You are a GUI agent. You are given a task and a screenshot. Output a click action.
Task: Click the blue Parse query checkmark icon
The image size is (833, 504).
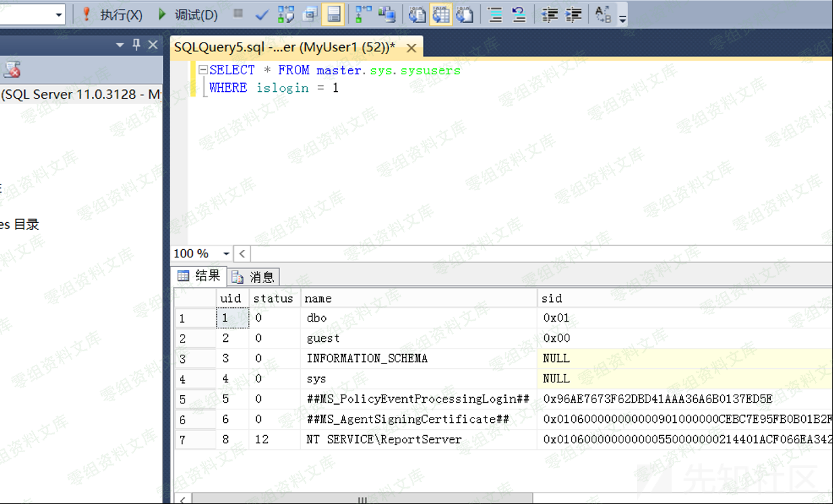point(262,15)
